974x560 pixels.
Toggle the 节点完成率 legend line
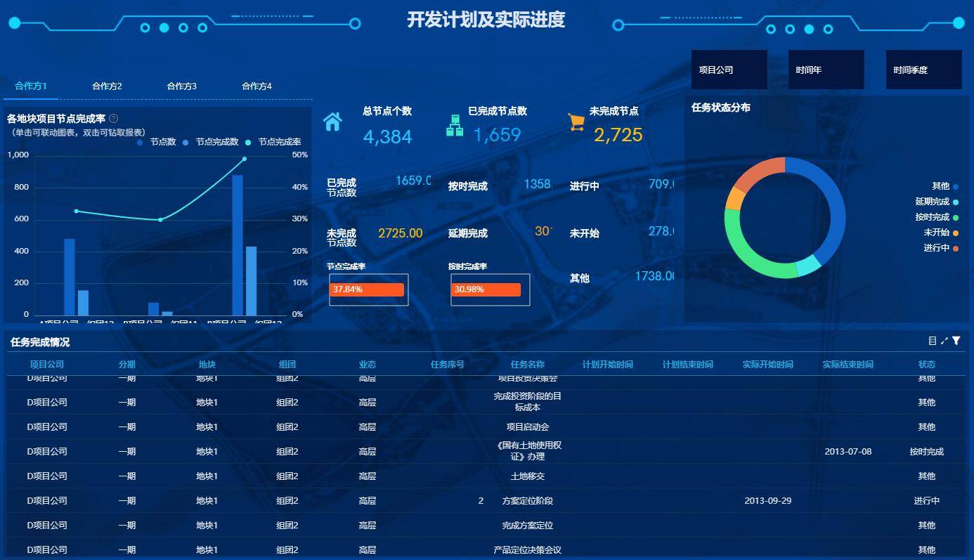(x=273, y=142)
